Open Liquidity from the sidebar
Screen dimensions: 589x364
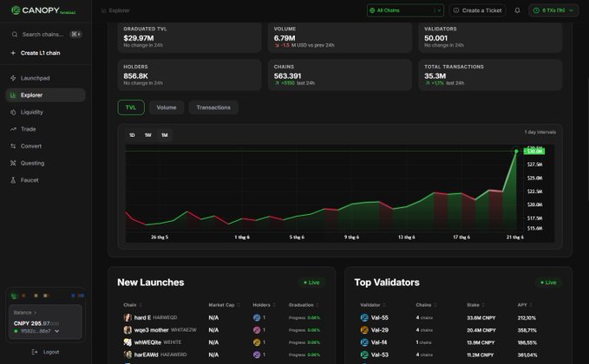45,112
